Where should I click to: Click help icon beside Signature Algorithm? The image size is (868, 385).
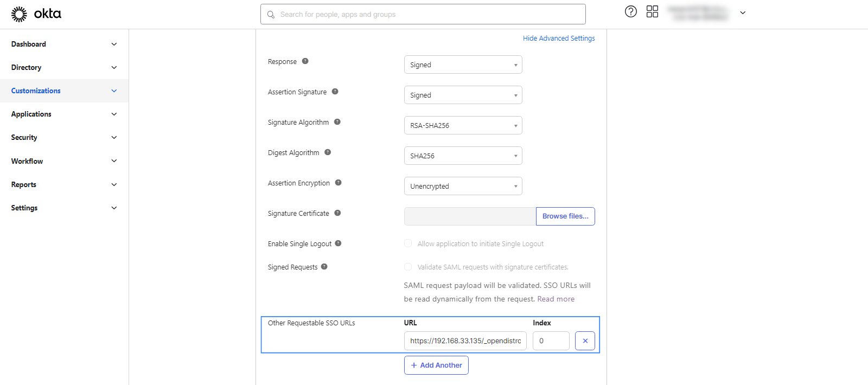pyautogui.click(x=337, y=122)
